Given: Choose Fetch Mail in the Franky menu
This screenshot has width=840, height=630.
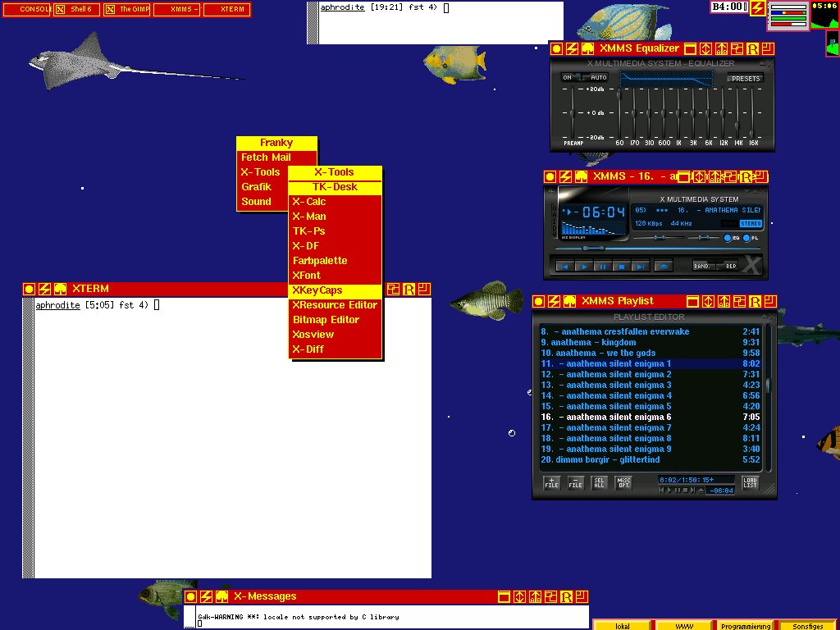Looking at the screenshot, I should click(276, 157).
